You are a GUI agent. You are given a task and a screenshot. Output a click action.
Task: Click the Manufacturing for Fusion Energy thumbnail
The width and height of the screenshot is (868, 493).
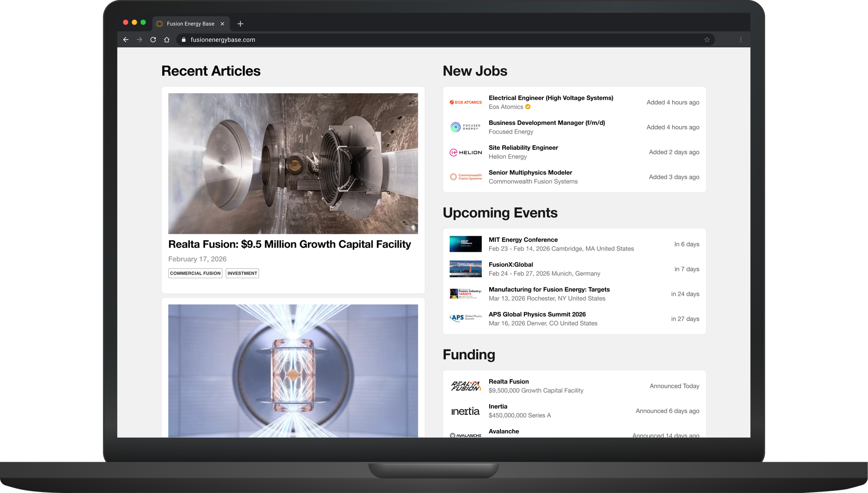click(x=466, y=294)
